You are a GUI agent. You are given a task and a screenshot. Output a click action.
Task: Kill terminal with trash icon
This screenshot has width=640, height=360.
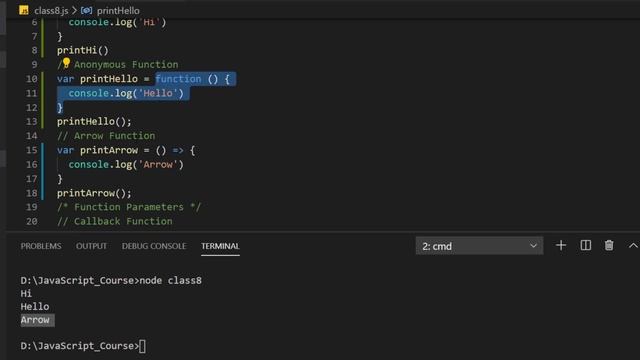(609, 245)
